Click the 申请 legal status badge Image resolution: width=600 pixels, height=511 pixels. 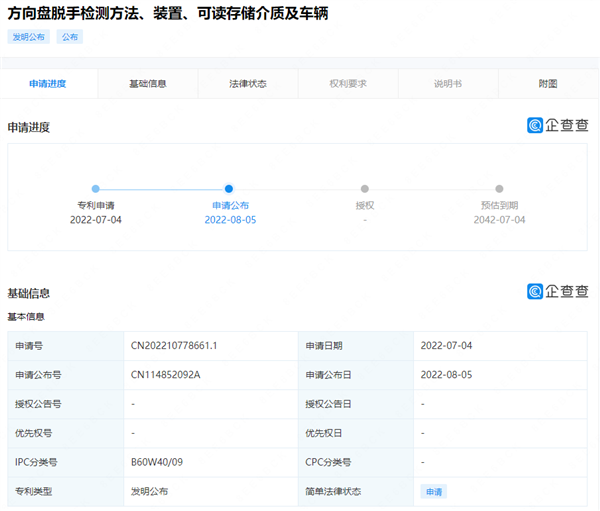pyautogui.click(x=434, y=491)
